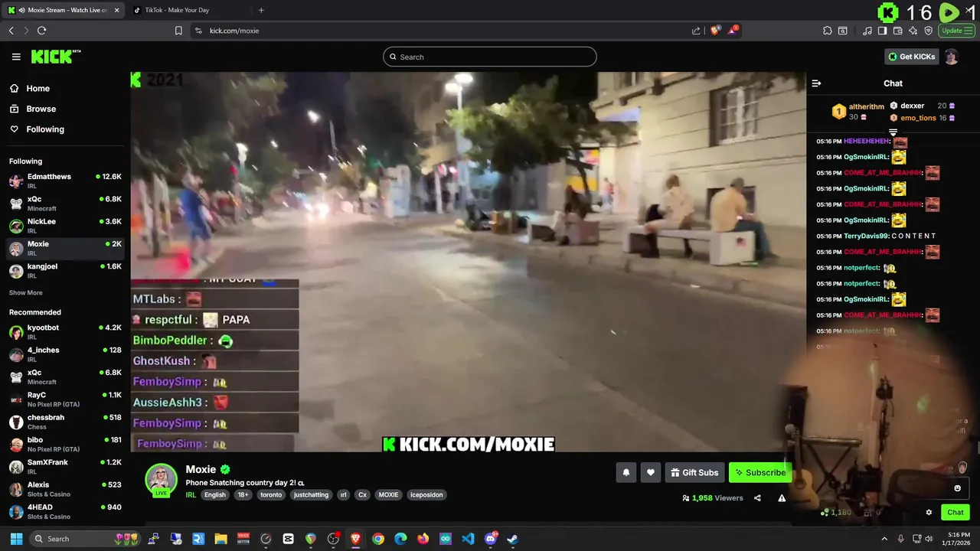This screenshot has width=980, height=551.
Task: Click altherithm top gifter in chat
Action: point(867,106)
